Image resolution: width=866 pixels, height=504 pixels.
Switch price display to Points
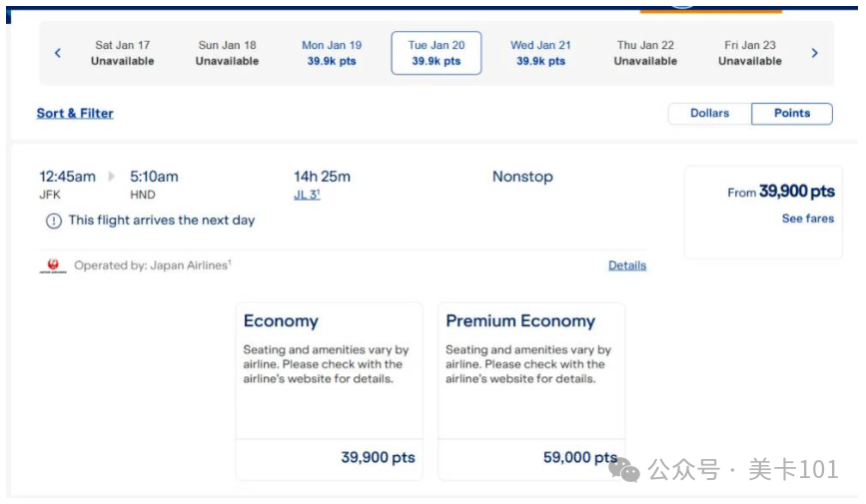pos(792,113)
